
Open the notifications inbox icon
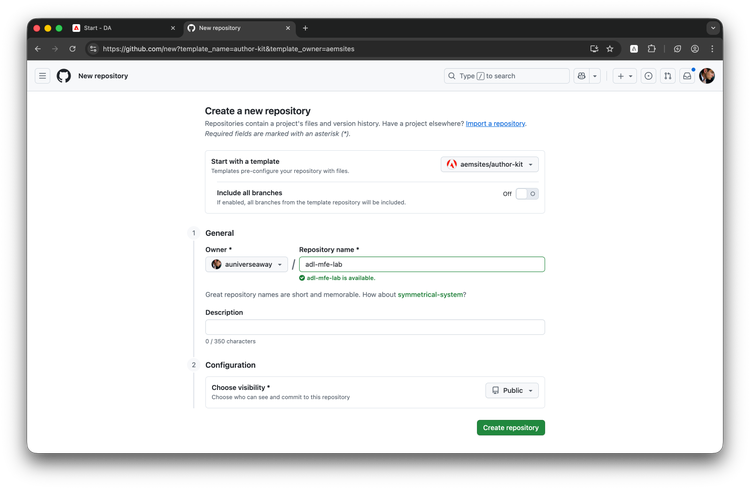pos(687,76)
